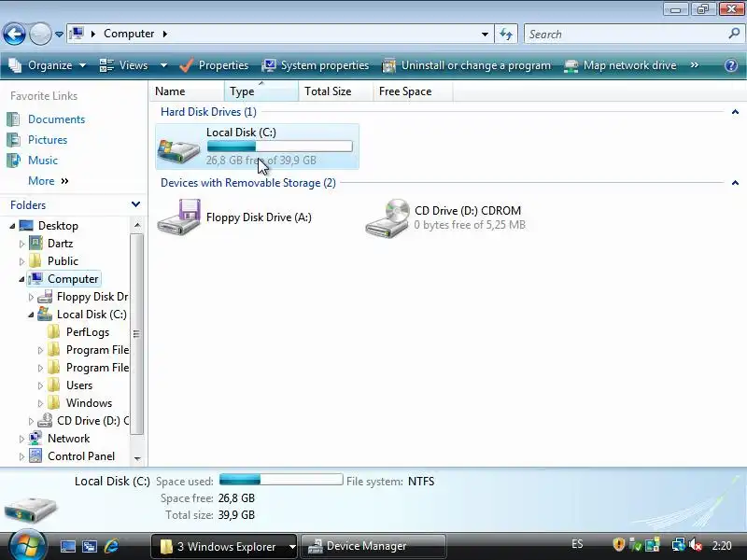Show More favorite links
This screenshot has height=560, width=747.
[x=49, y=181]
